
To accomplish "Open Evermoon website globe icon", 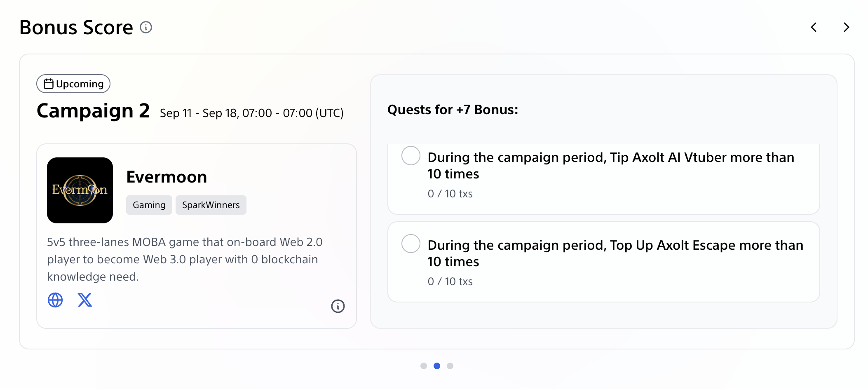I will pos(55,300).
